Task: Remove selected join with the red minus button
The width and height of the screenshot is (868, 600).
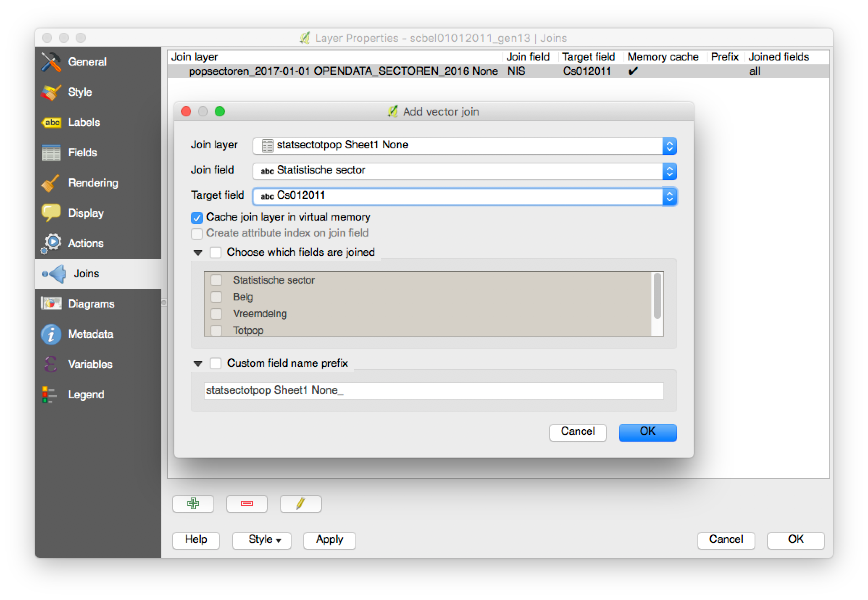Action: (247, 503)
